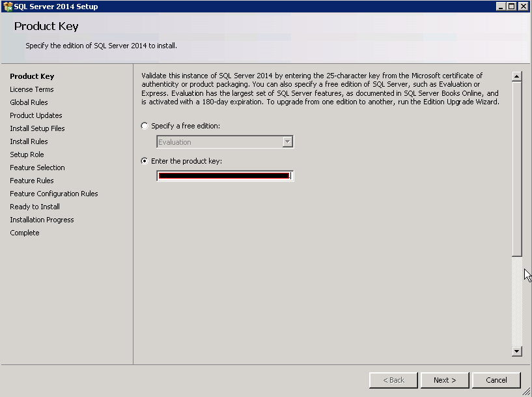This screenshot has width=532, height=397.
Task: Click the Cancel button
Action: tap(496, 380)
